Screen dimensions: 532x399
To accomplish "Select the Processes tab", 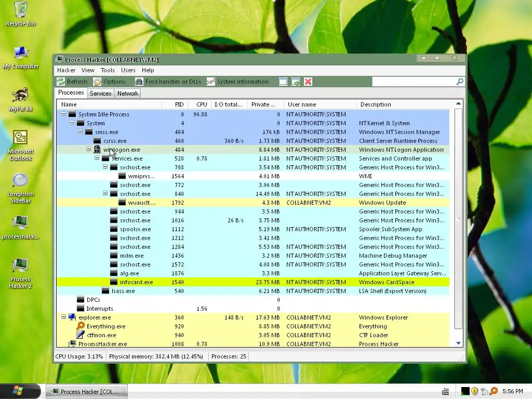I will point(71,92).
